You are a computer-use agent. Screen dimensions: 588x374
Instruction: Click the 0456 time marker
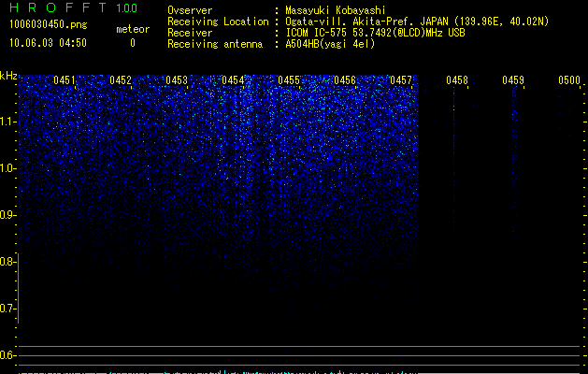tap(345, 80)
